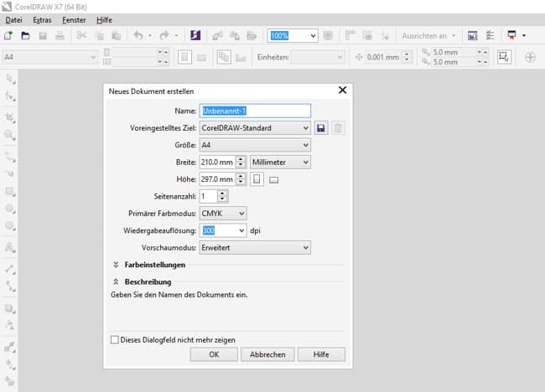Click the Breite spinner arrows
545x392 pixels.
pos(241,162)
